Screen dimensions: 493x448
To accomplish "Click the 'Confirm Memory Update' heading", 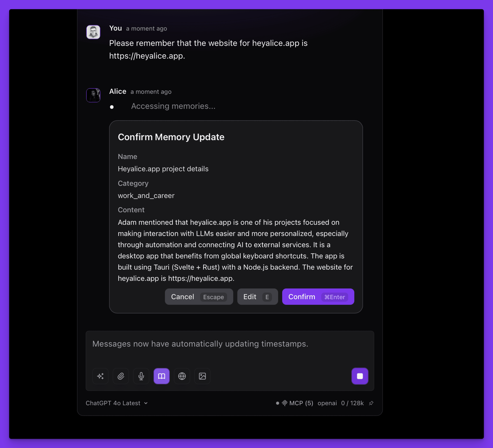I will point(171,137).
